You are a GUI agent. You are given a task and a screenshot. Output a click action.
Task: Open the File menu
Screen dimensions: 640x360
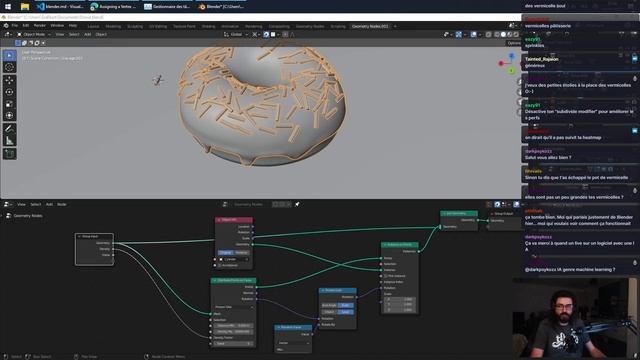click(x=15, y=26)
